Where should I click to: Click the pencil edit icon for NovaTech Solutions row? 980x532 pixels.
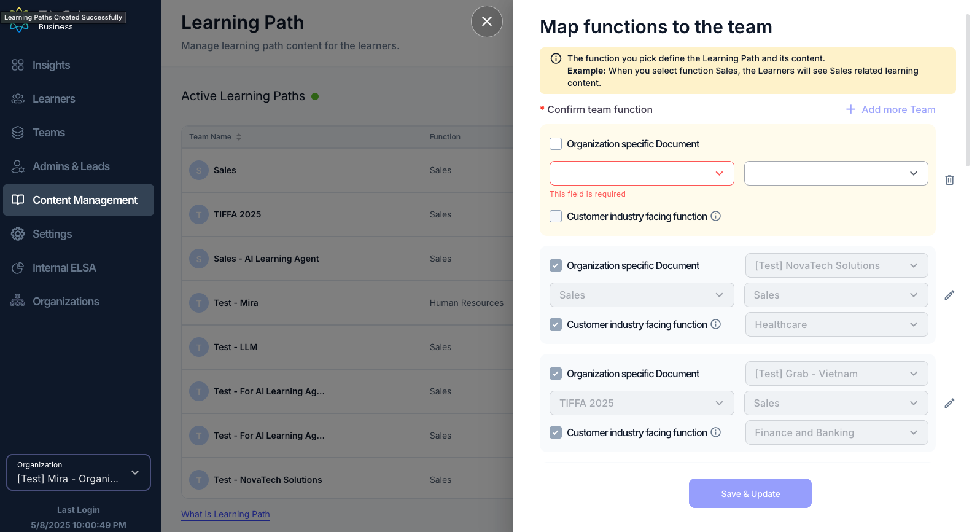point(949,295)
